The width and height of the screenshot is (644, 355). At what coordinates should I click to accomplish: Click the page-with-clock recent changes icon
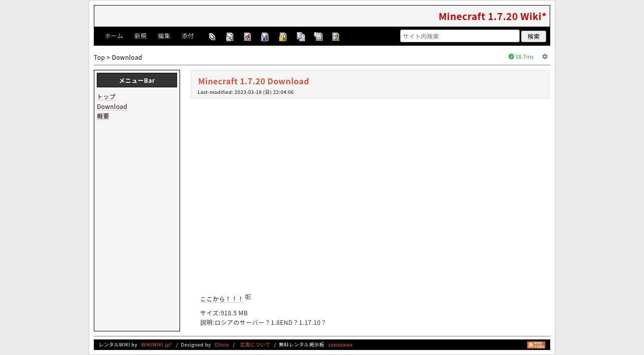(230, 37)
